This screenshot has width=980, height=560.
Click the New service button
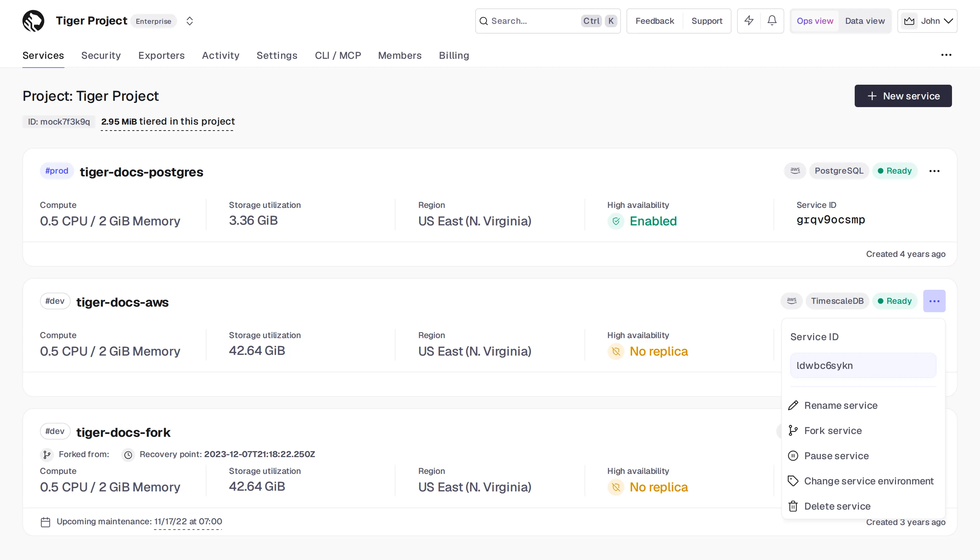pyautogui.click(x=903, y=96)
